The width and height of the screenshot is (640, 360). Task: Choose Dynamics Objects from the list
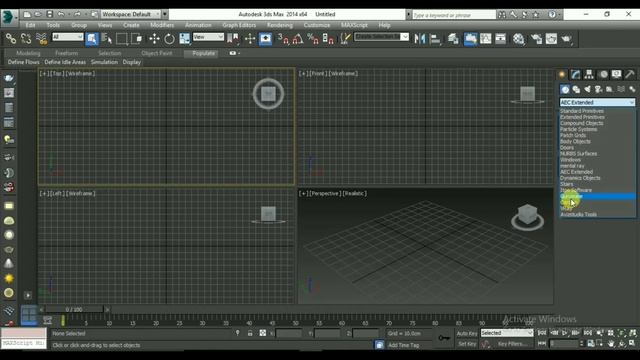point(580,178)
